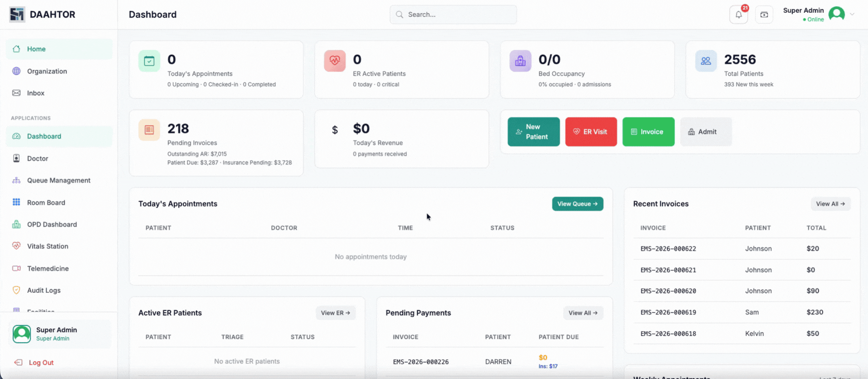
Task: Open Queue Management page
Action: [x=59, y=180]
